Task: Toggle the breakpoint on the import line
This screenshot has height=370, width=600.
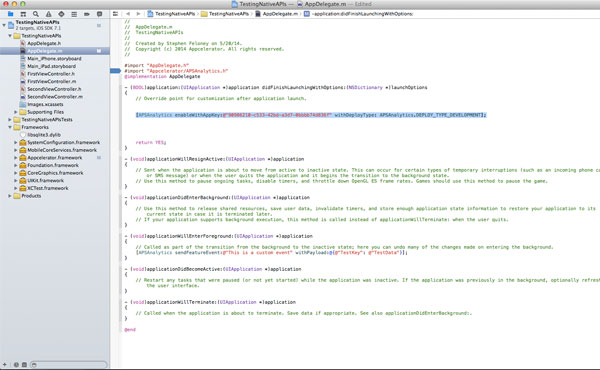Action: (115, 71)
